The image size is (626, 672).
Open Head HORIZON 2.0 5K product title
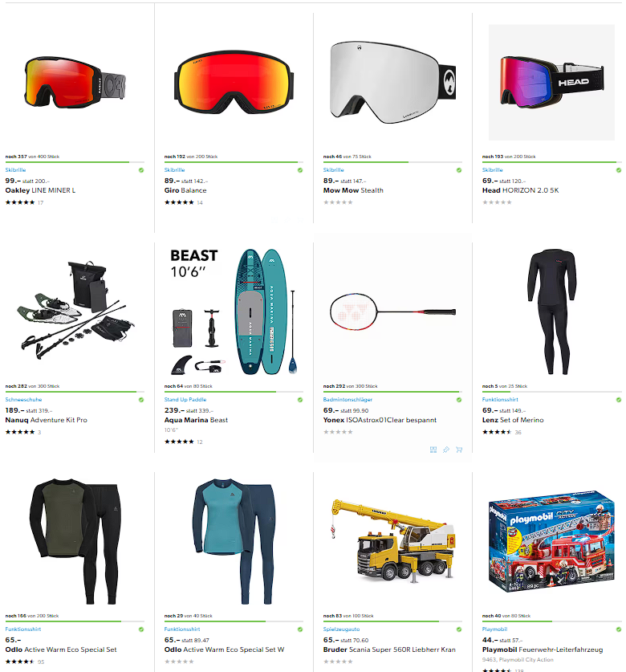[x=520, y=190]
